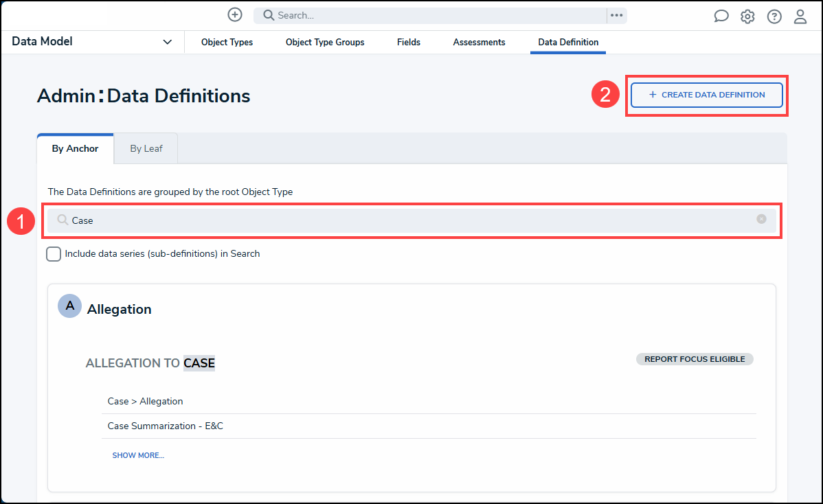Image resolution: width=823 pixels, height=504 pixels.
Task: Click the data definitions filter field
Action: (412, 220)
